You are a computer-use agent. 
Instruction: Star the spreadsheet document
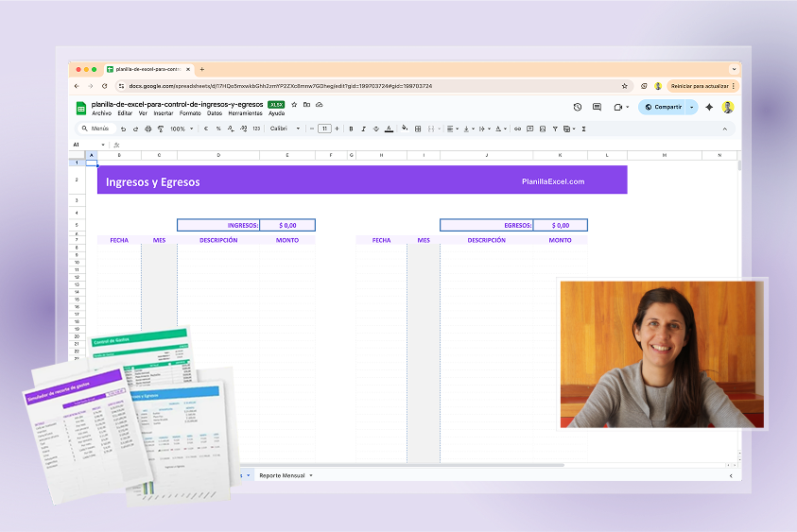[295, 104]
